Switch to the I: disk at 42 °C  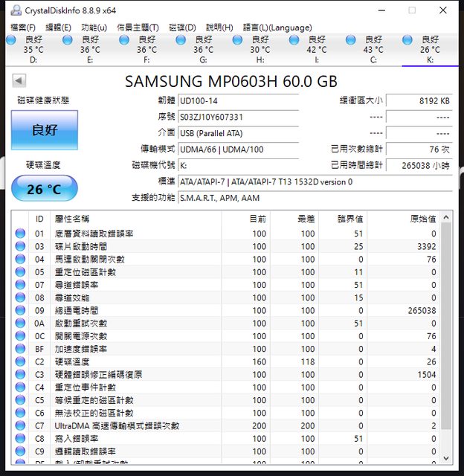click(x=316, y=49)
